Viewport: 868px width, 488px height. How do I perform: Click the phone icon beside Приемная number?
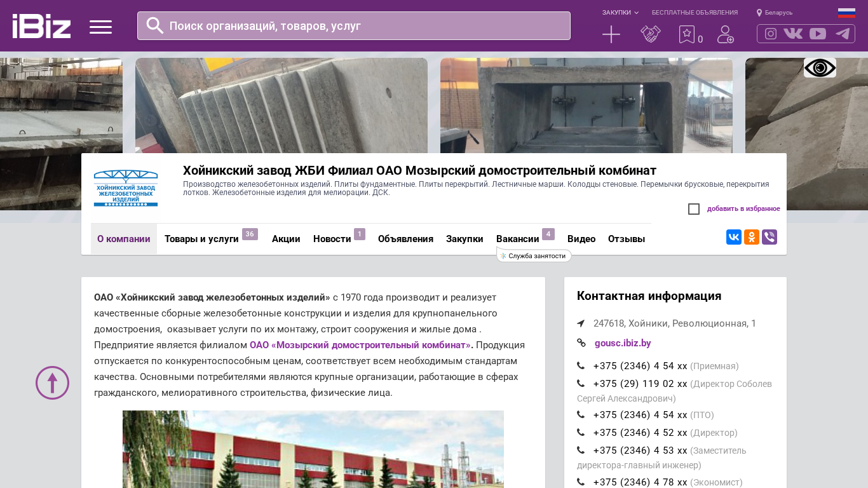tap(581, 366)
